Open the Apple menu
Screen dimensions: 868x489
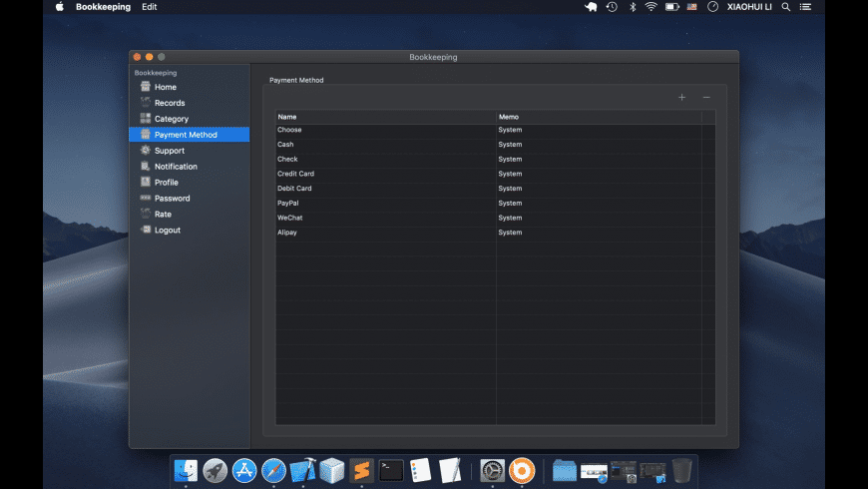coord(59,7)
